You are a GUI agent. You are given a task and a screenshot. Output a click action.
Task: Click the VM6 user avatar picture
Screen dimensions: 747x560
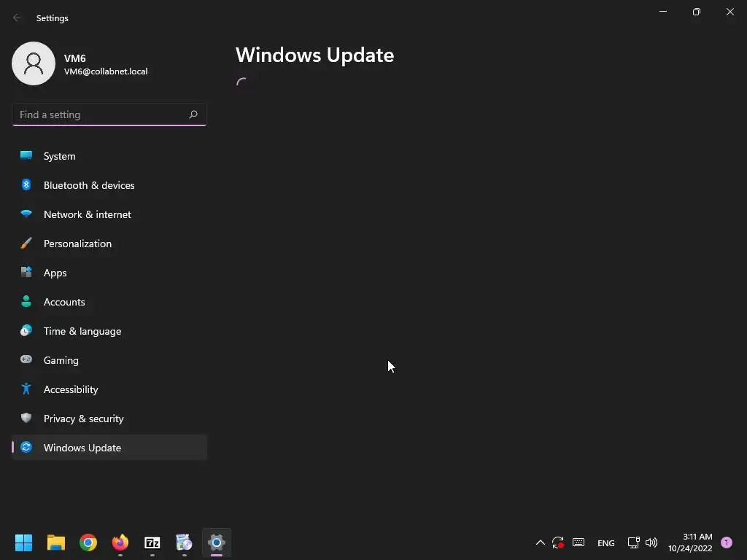[x=34, y=63]
